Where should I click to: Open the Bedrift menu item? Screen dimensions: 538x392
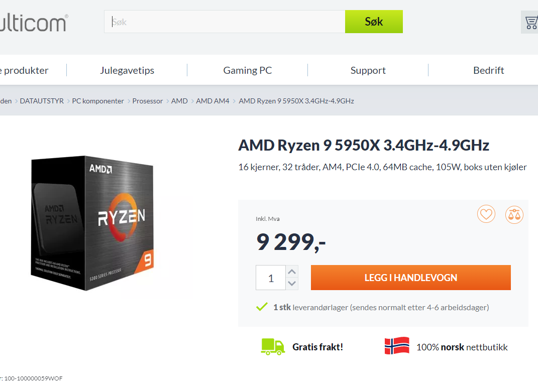(488, 70)
